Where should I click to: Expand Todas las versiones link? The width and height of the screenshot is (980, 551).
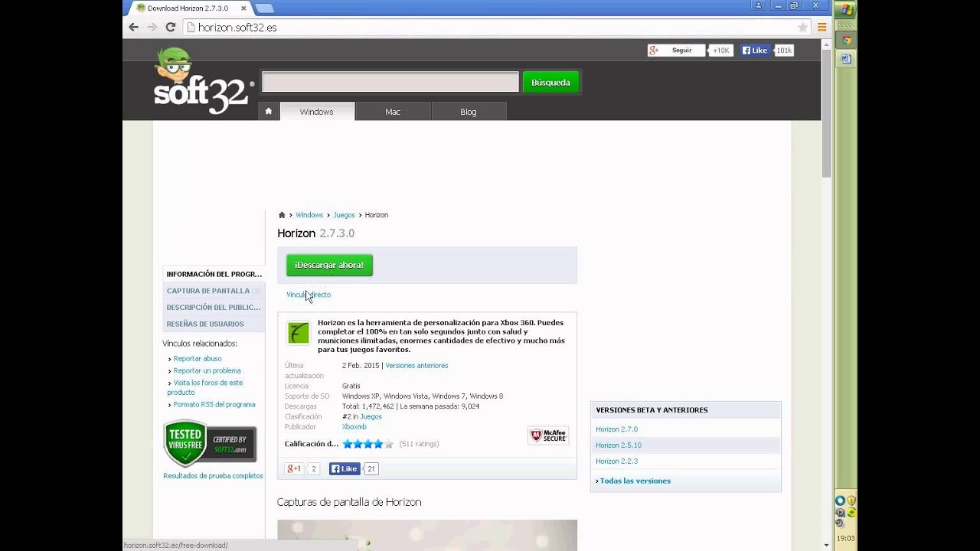(x=635, y=481)
